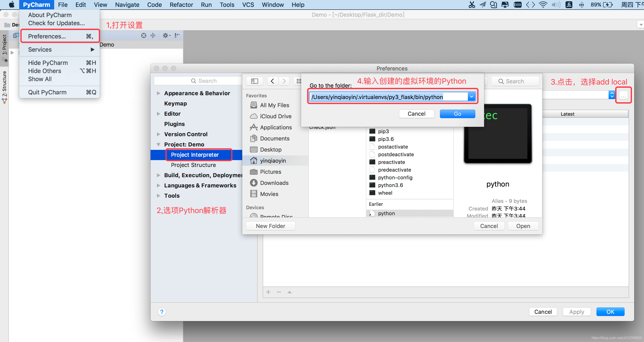Click the Appearance & Behavior expand icon

(159, 93)
